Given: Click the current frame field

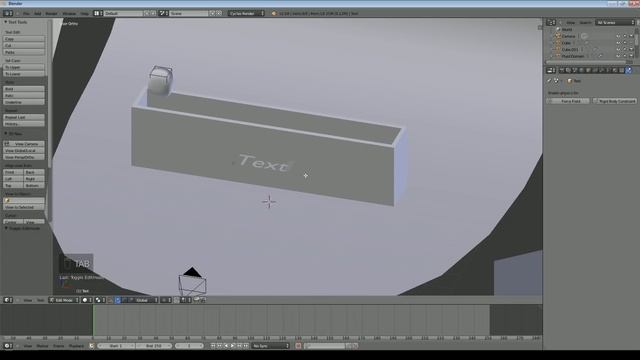Looking at the screenshot, I should tap(189, 346).
